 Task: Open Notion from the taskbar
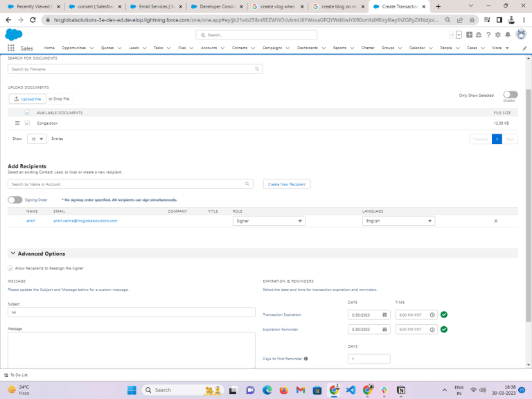tap(401, 390)
